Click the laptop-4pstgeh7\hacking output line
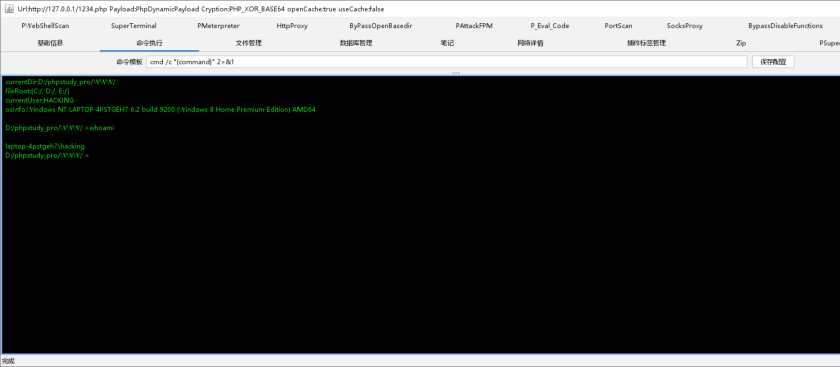This screenshot has width=840, height=367. 45,146
